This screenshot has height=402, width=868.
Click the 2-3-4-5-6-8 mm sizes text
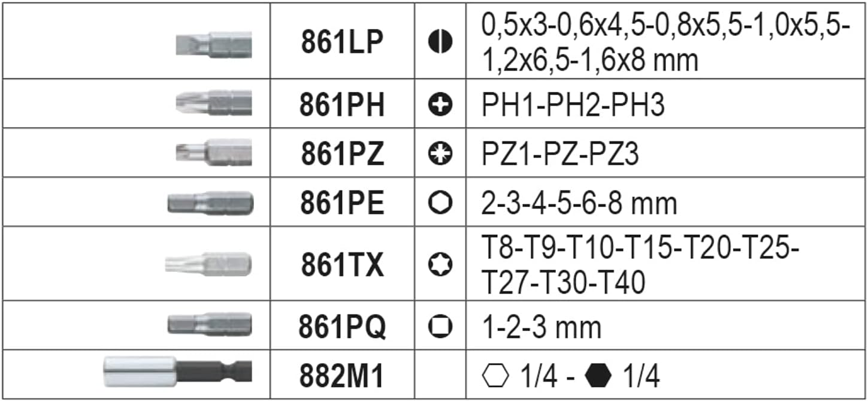point(579,204)
